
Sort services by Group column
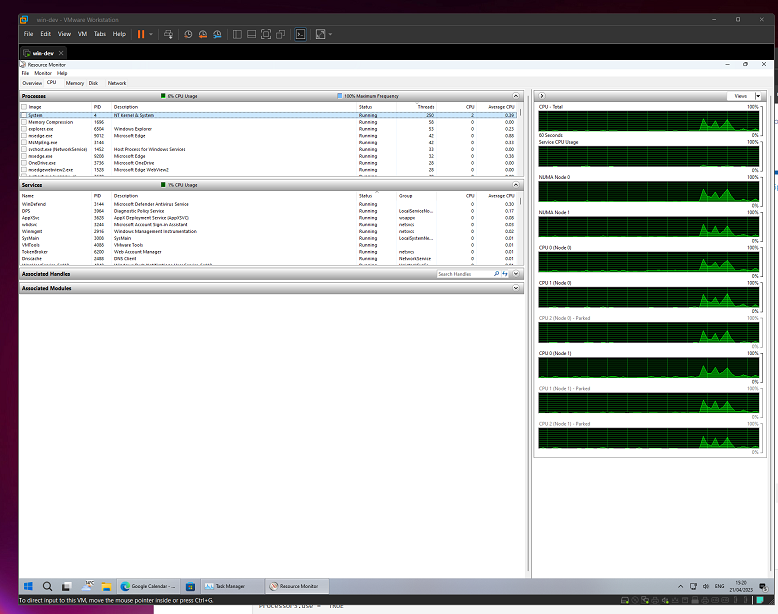[x=417, y=196]
